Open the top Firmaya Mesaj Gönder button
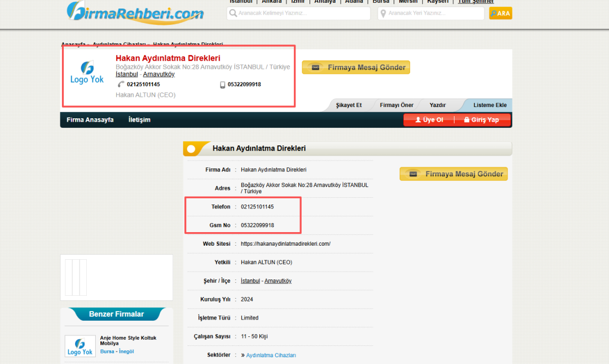Screen dimensions: 609x364 (x=356, y=68)
